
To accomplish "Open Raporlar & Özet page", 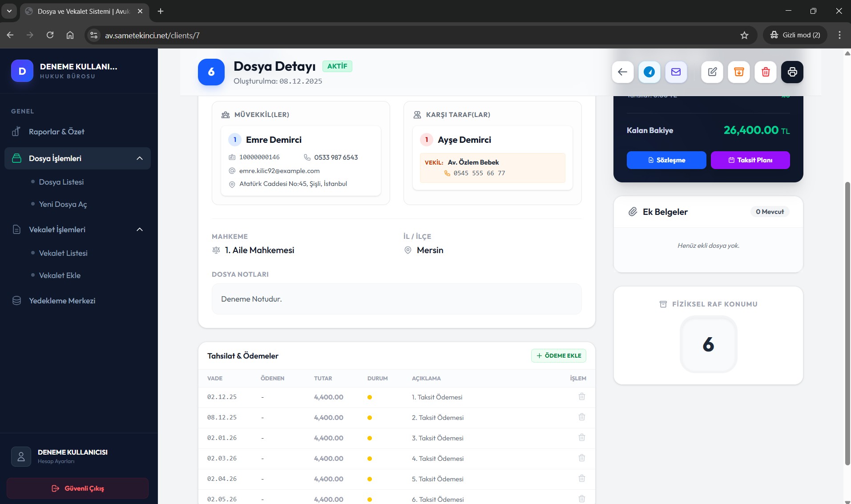I will click(x=56, y=132).
